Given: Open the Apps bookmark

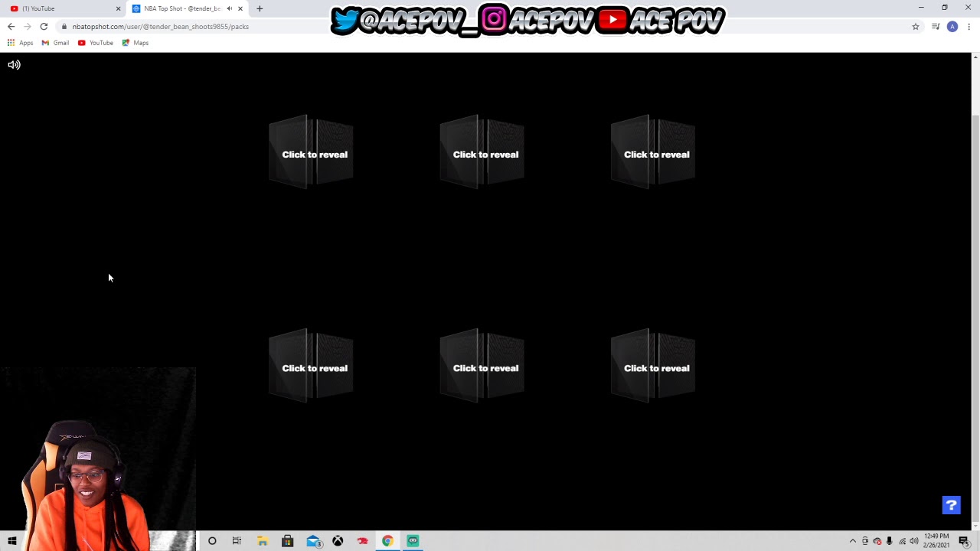Looking at the screenshot, I should [20, 43].
